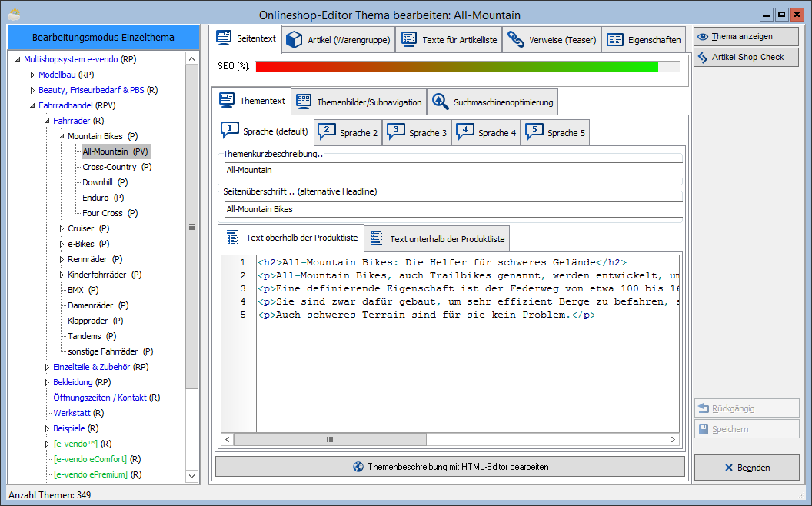
Task: Click the chain-link icon of Verweise (Teaser)
Action: pos(515,39)
